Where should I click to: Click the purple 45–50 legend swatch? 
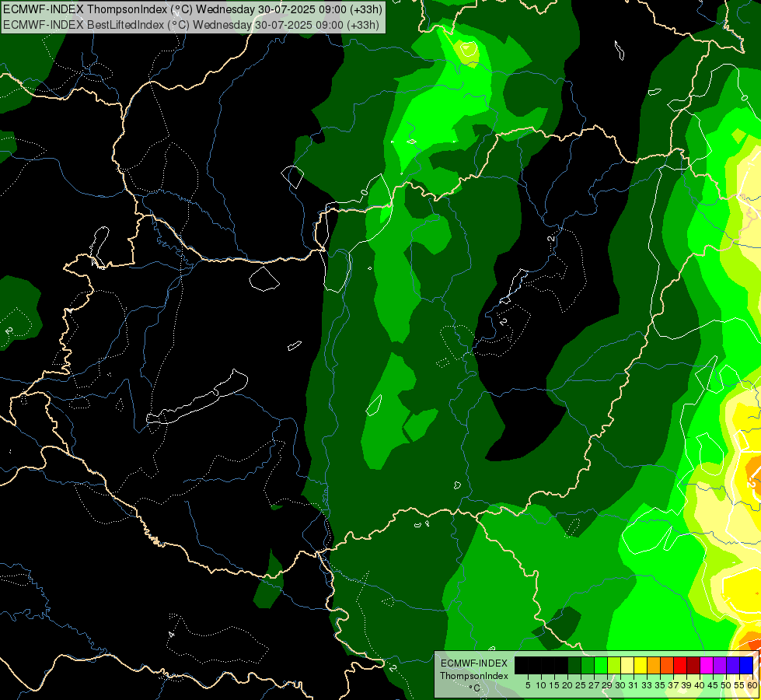720,665
